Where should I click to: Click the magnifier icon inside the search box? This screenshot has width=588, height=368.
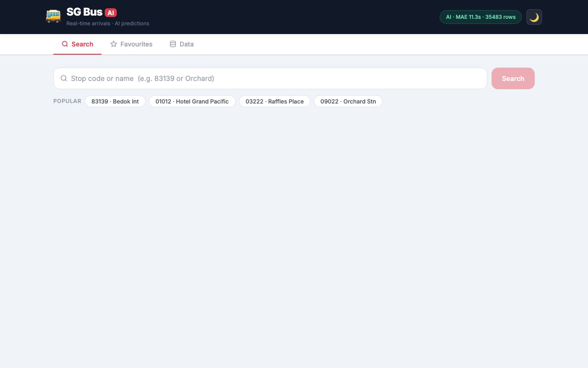click(64, 79)
